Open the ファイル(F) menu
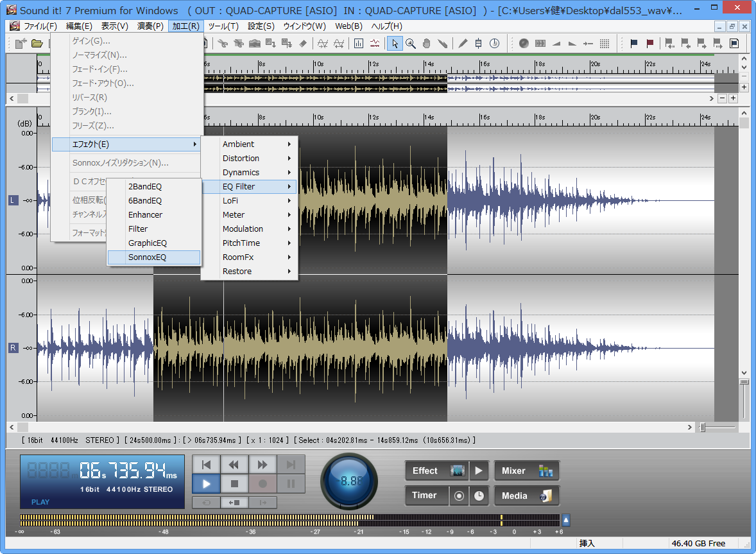756x554 pixels. coord(40,26)
